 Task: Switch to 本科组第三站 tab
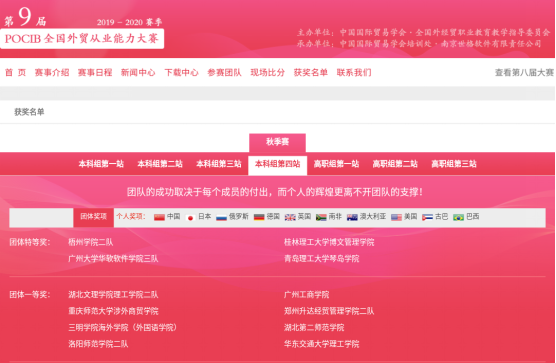click(x=219, y=164)
